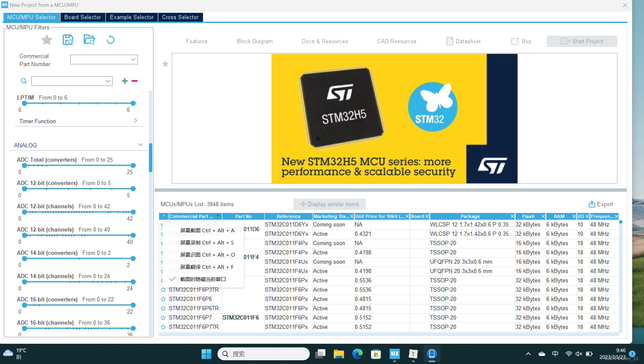The image size is (644, 364).
Task: Click the Part No column header
Action: pos(243,216)
